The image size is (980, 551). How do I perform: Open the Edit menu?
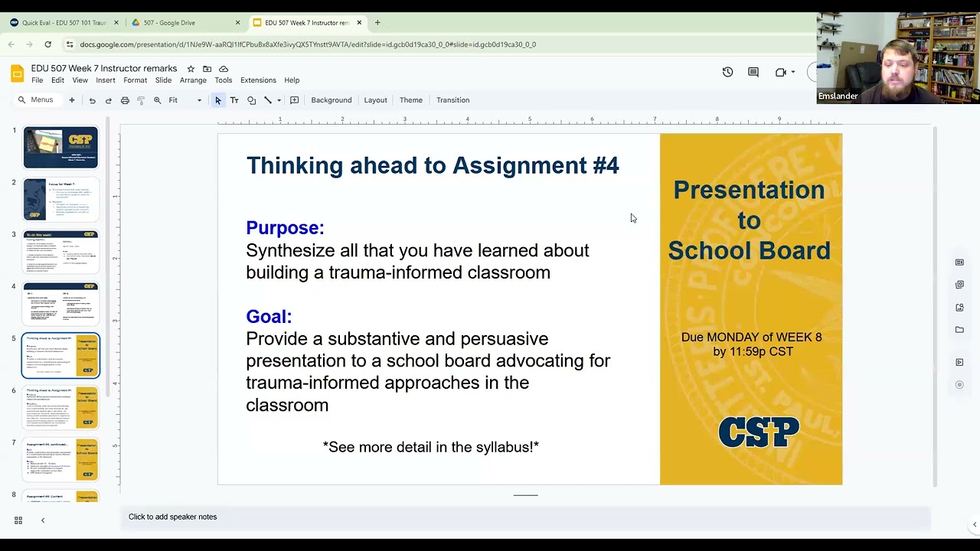point(57,80)
